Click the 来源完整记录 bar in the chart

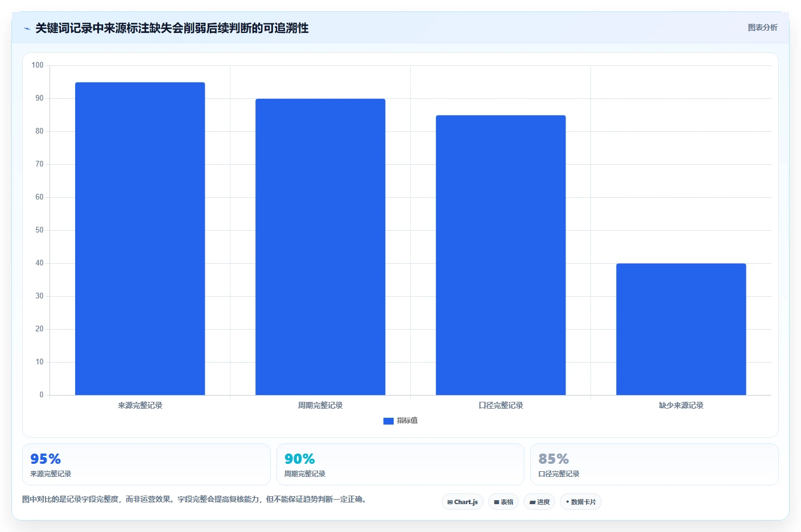point(140,239)
